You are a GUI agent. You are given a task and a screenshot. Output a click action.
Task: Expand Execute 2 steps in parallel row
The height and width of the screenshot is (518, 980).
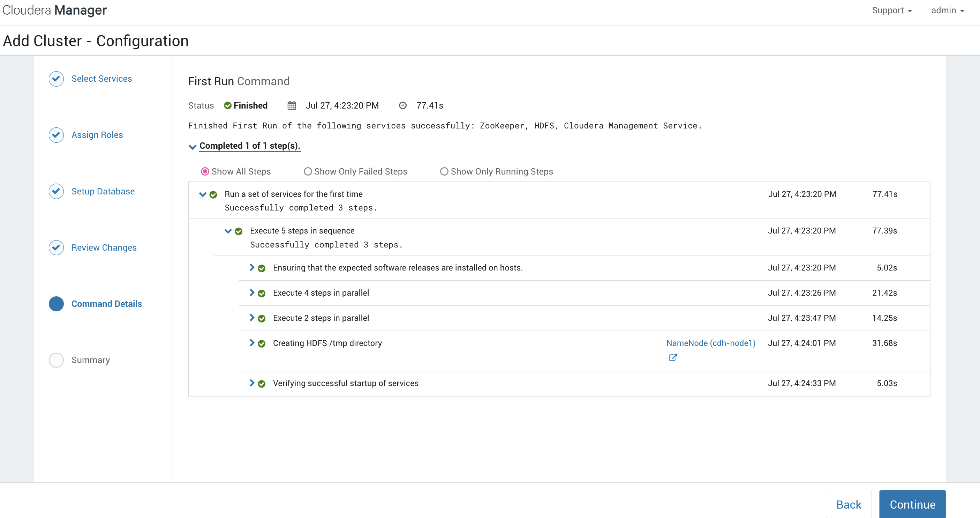251,318
